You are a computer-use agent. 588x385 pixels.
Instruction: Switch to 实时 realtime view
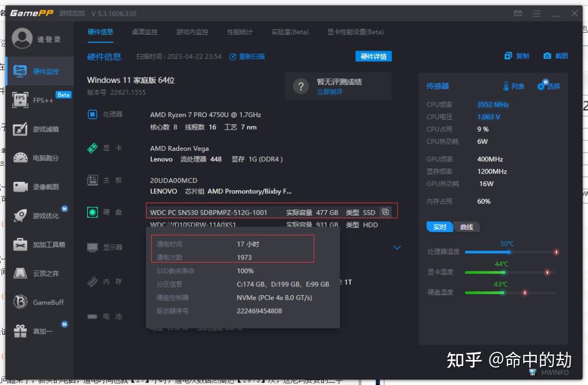(439, 227)
